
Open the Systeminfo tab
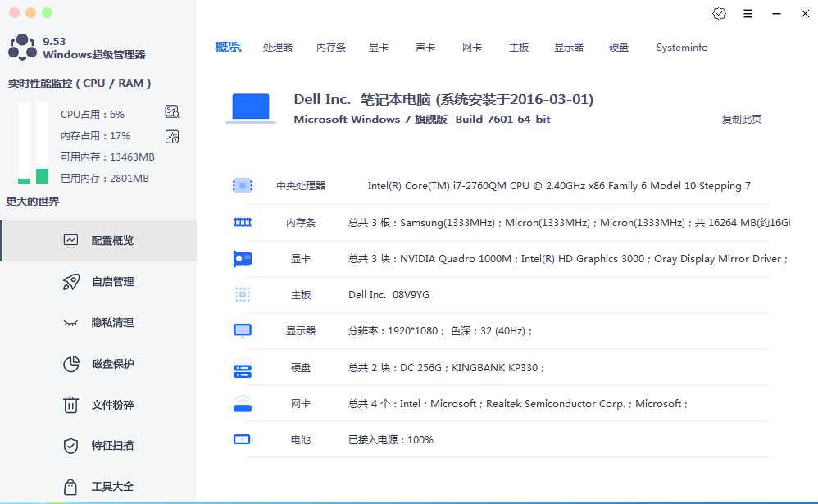[x=682, y=48]
